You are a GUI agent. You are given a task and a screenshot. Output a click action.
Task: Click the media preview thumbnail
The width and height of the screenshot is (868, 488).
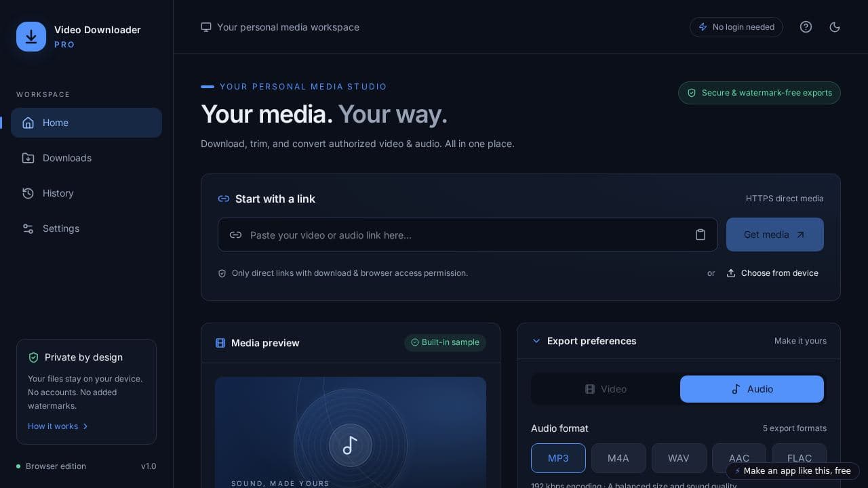tap(351, 432)
